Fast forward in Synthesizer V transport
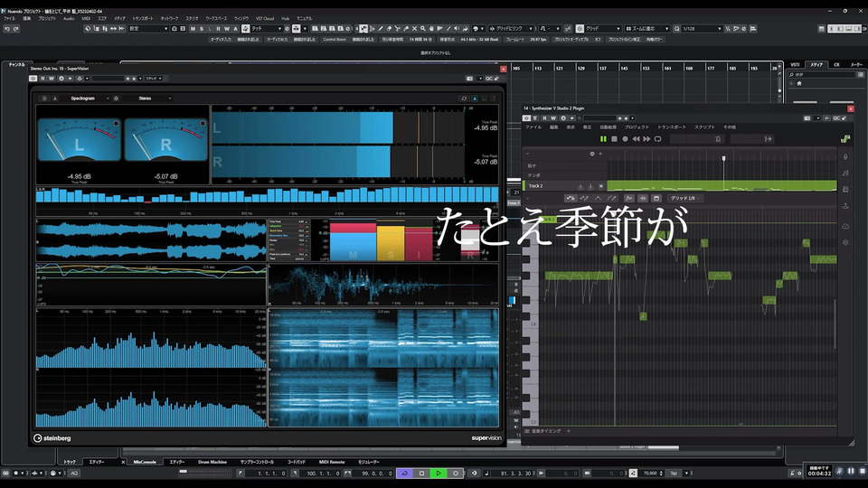This screenshot has height=488, width=868. tap(646, 139)
